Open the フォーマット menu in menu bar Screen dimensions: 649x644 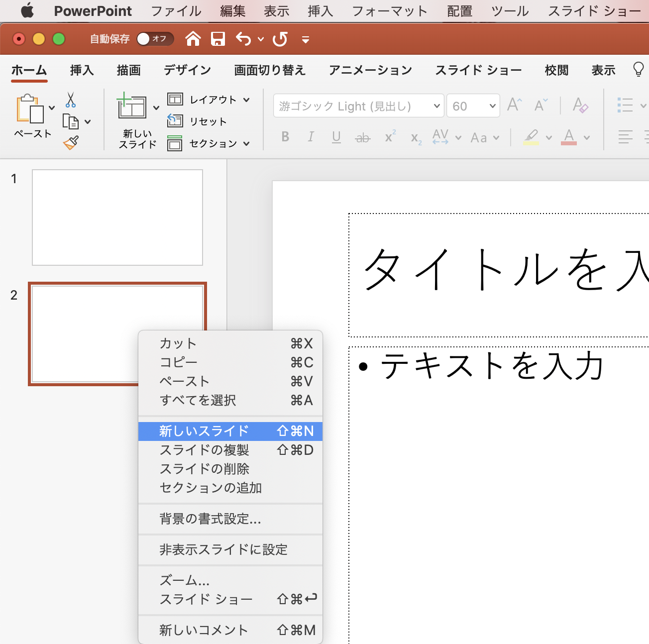tap(390, 11)
